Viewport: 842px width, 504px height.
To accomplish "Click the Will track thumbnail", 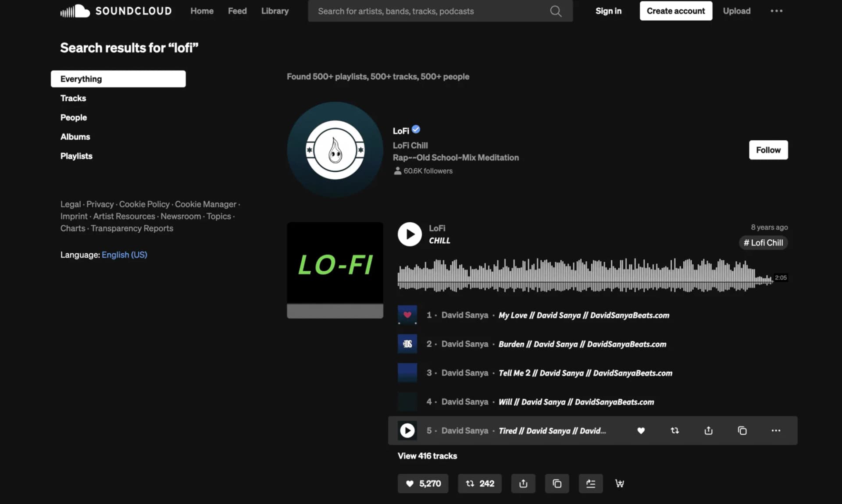I will pos(407,401).
